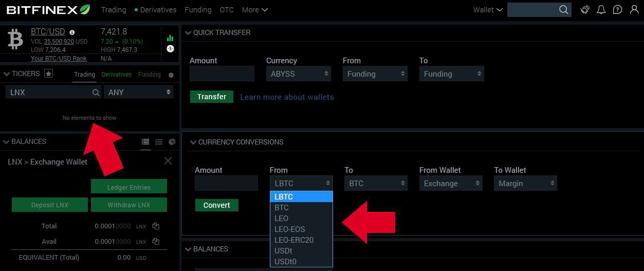Click the LNX ticker search field
This screenshot has height=271, width=644.
[x=53, y=93]
